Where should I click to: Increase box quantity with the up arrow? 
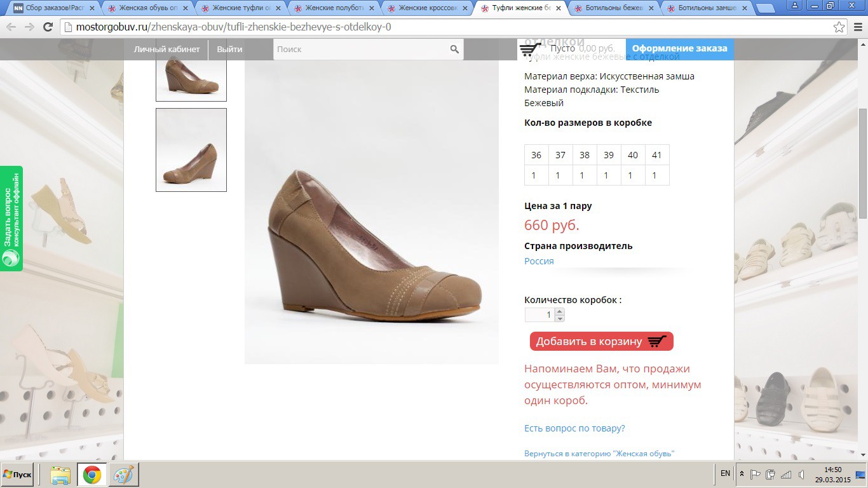click(559, 311)
